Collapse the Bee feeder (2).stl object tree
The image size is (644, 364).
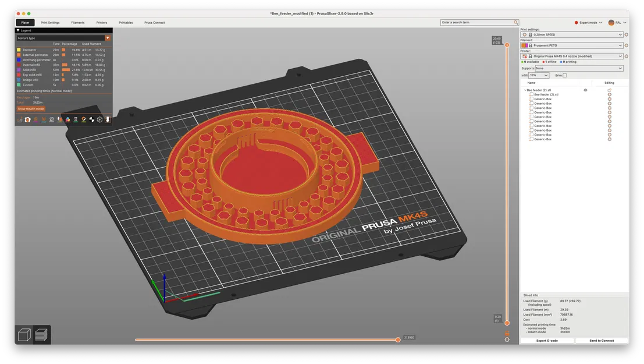525,90
